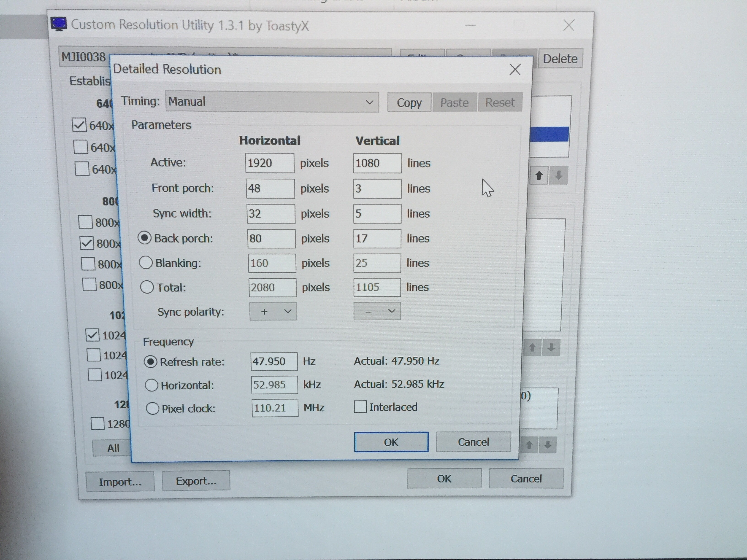Open the horizontal sync polarity dropdown
The height and width of the screenshot is (560, 747).
click(273, 311)
